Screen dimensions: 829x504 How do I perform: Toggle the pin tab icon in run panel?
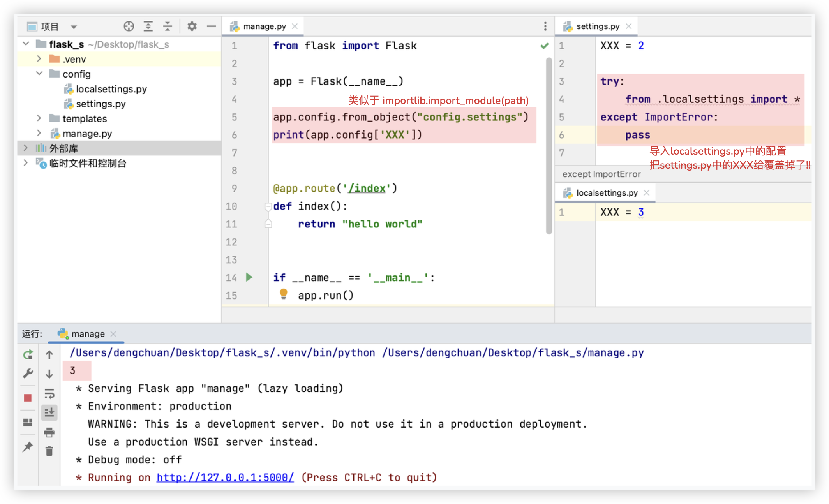pyautogui.click(x=28, y=447)
